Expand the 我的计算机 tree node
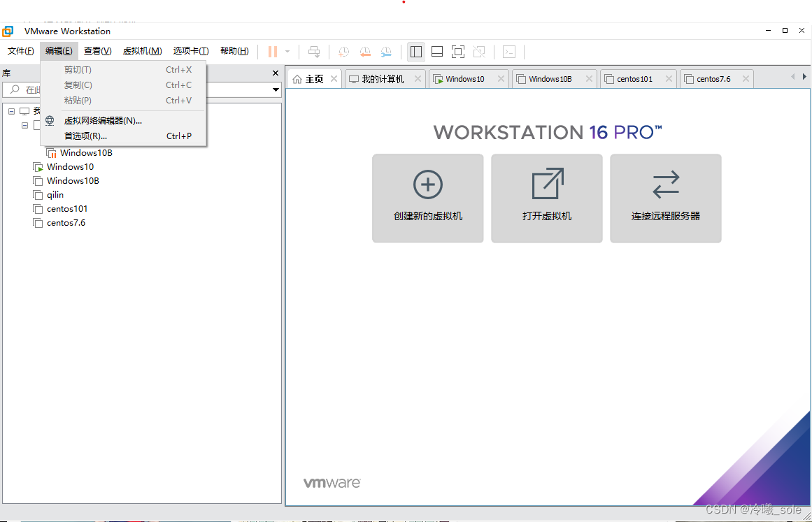The width and height of the screenshot is (812, 522). (11, 110)
